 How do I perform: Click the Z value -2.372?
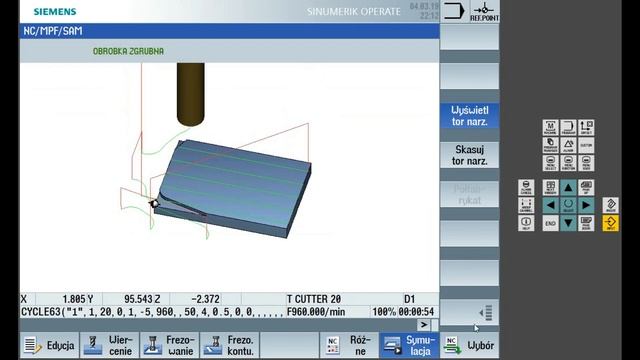(x=205, y=299)
